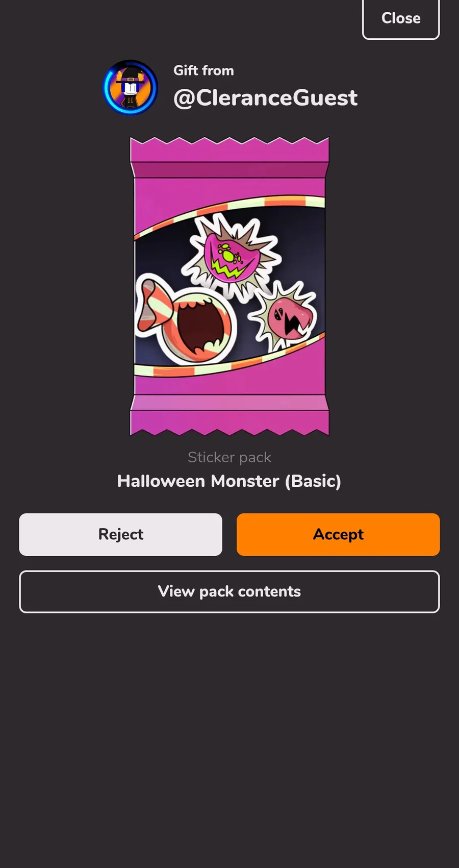
Task: Close the gift dialog
Action: 401,18
